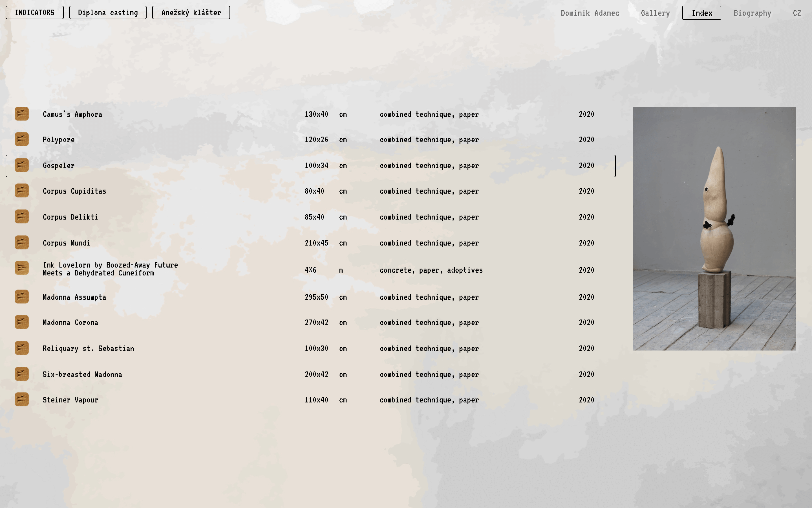Select the Polypore entry title
Image resolution: width=812 pixels, height=508 pixels.
(59, 140)
